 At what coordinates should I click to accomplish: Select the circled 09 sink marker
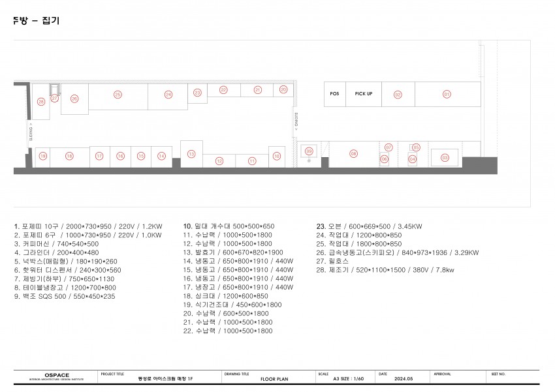[x=309, y=151]
